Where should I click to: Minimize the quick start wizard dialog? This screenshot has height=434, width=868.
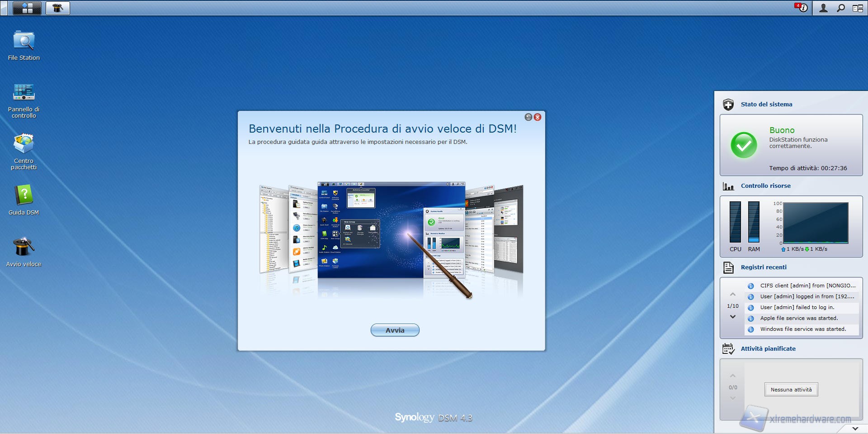tap(528, 117)
